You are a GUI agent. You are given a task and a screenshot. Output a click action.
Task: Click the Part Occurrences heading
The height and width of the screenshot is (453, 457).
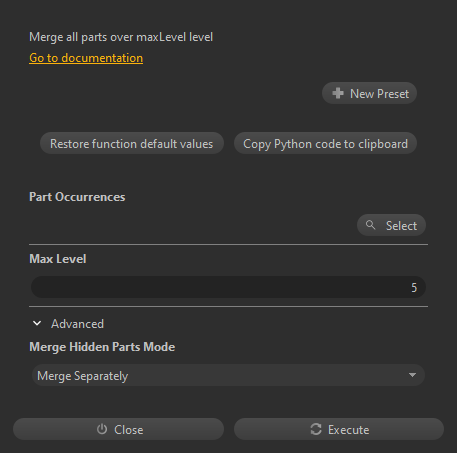point(77,197)
